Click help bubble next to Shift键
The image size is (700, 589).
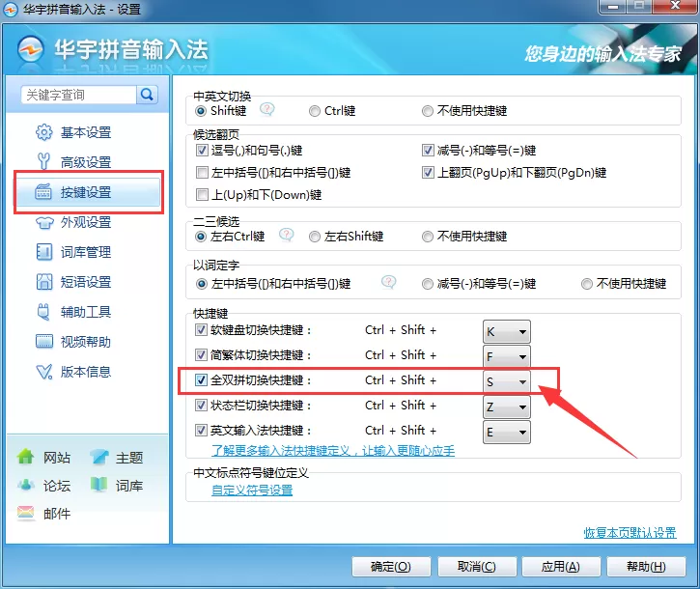[266, 108]
